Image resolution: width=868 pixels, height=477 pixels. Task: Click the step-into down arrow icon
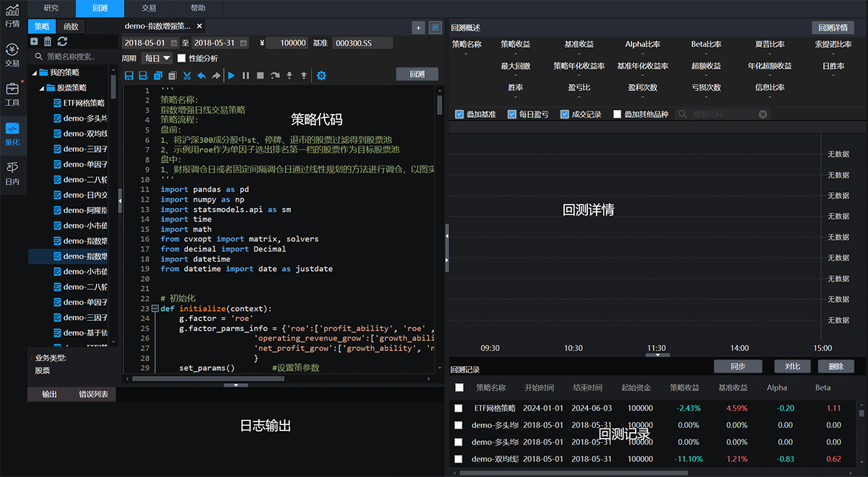[x=289, y=75]
